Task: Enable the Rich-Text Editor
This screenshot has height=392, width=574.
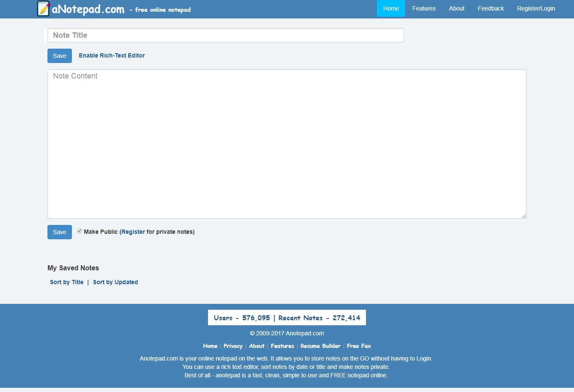Action: tap(112, 55)
